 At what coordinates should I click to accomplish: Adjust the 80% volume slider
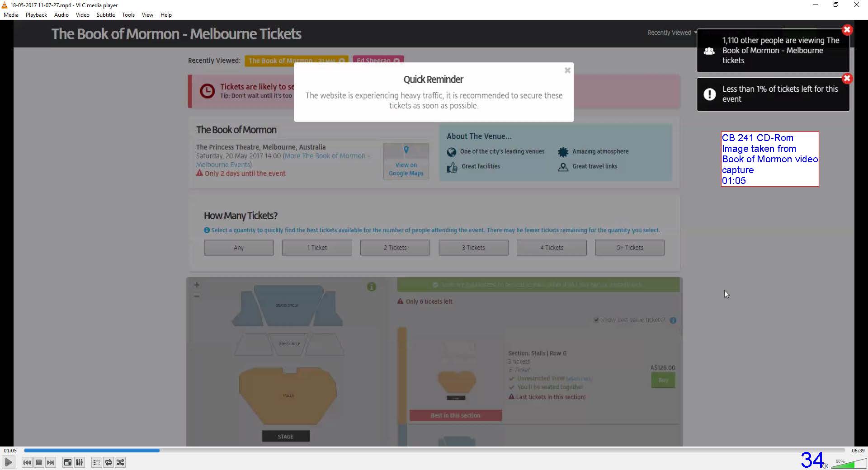(849, 464)
